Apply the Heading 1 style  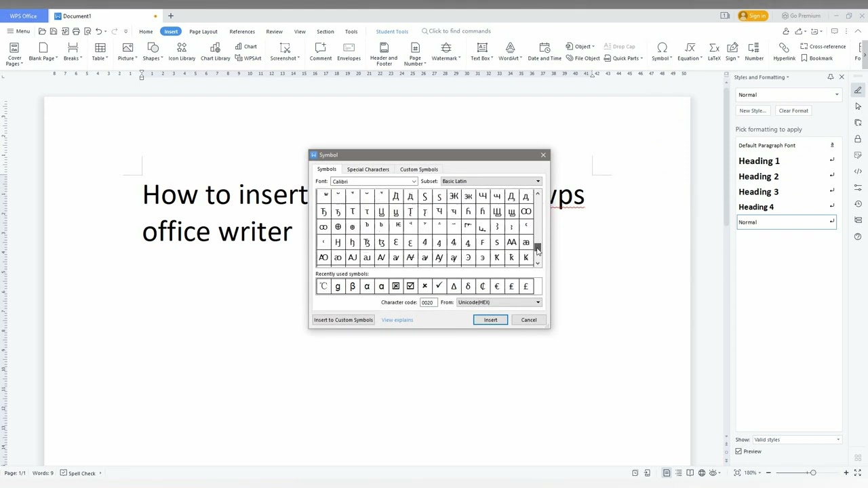pyautogui.click(x=787, y=161)
